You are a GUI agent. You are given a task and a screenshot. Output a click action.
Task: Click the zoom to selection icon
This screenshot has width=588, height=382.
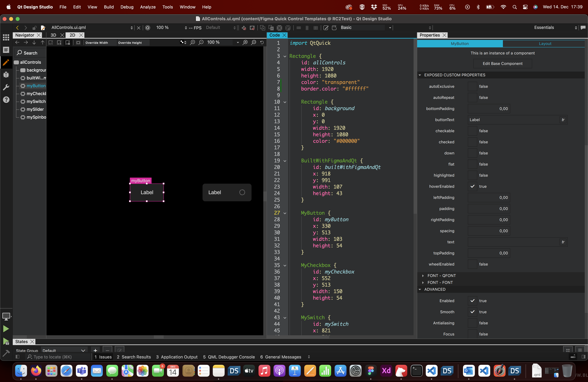click(x=254, y=42)
